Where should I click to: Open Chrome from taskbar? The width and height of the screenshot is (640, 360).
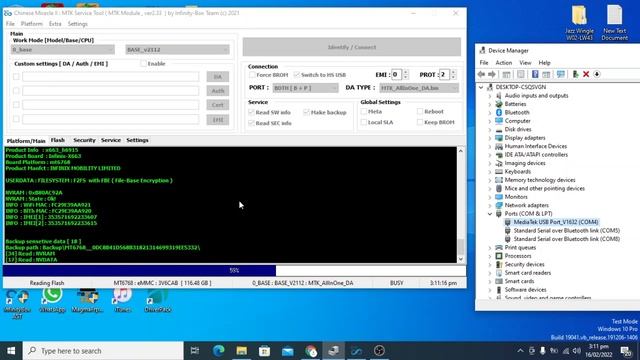pyautogui.click(x=311, y=351)
